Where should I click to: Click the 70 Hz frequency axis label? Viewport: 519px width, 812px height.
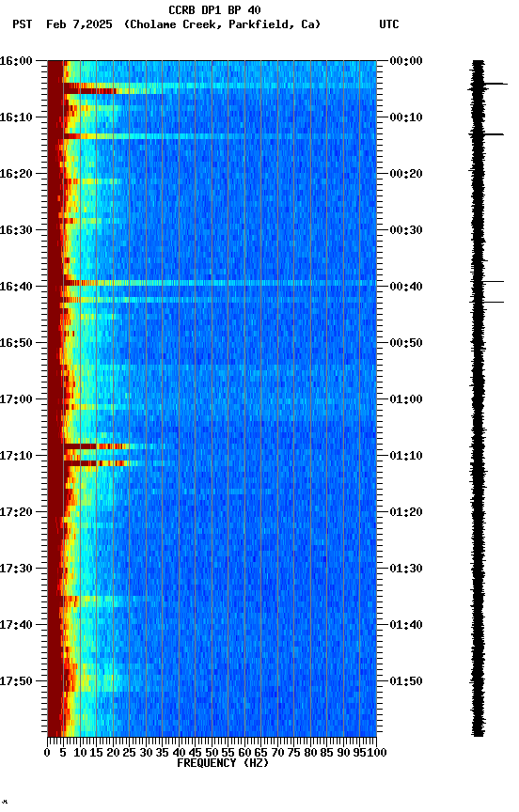(277, 753)
